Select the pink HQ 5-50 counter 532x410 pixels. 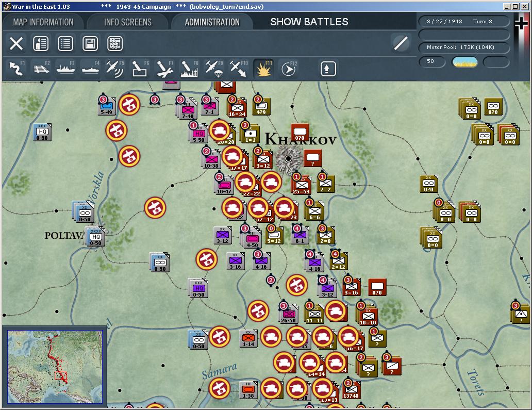point(198,134)
